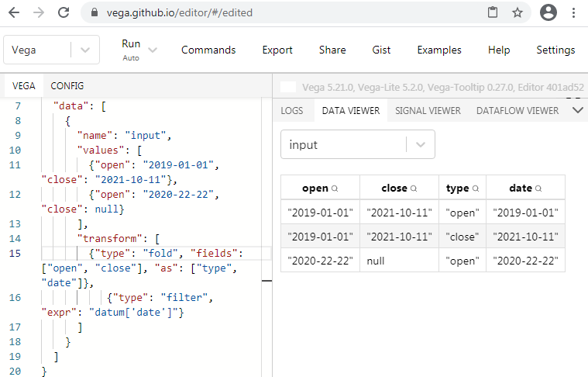Expand the Run Auto options arrow

[x=153, y=50]
